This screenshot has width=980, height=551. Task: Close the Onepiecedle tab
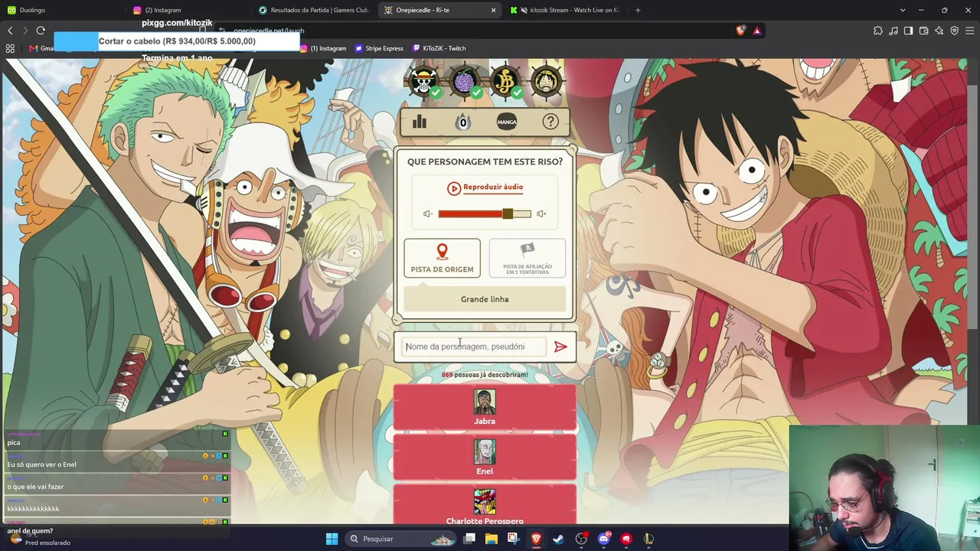(493, 10)
